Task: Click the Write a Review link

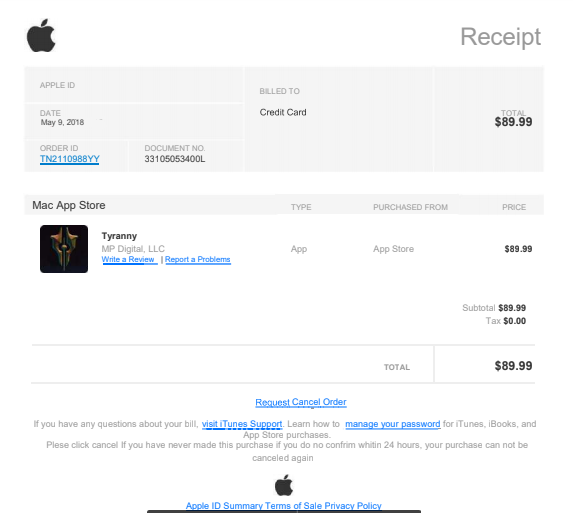Action: 128,259
